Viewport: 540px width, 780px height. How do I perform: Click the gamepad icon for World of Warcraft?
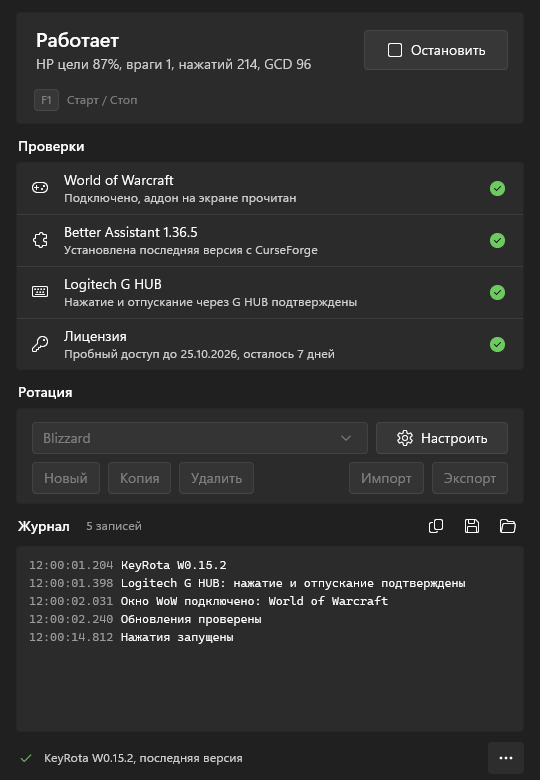point(40,188)
